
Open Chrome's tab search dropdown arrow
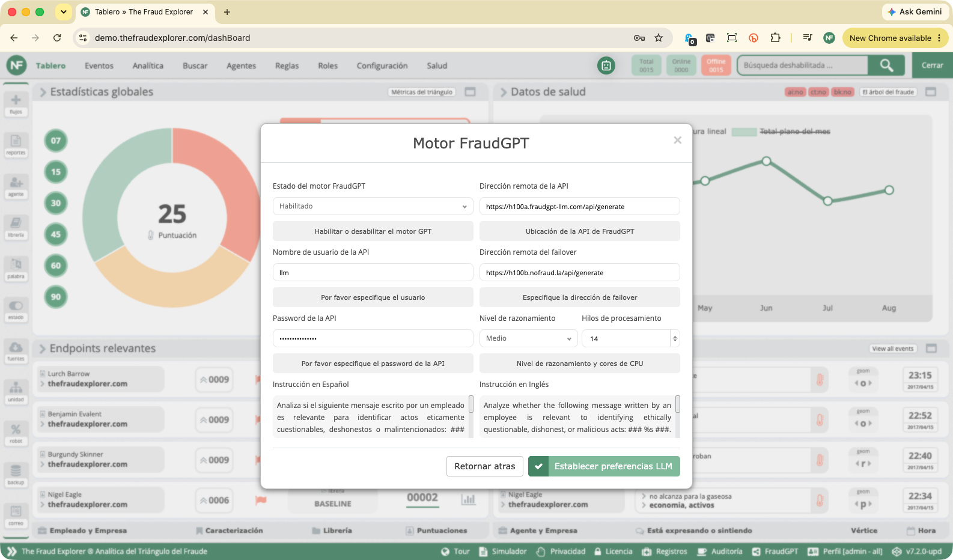[x=63, y=12]
